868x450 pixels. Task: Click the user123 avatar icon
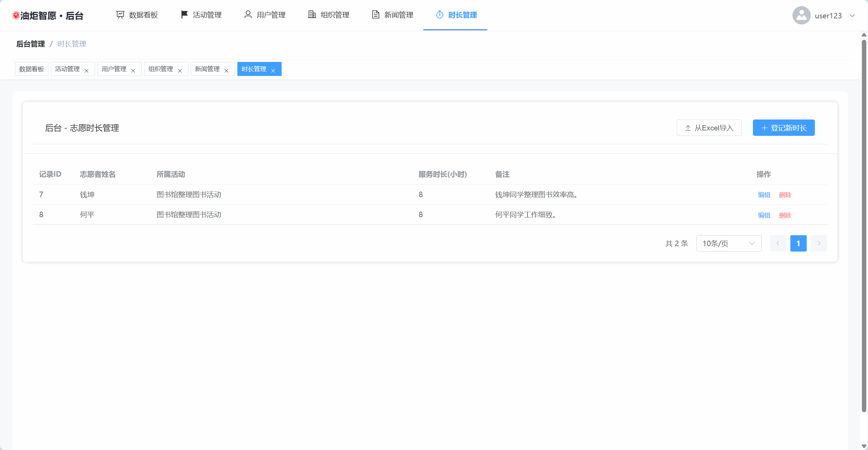801,15
